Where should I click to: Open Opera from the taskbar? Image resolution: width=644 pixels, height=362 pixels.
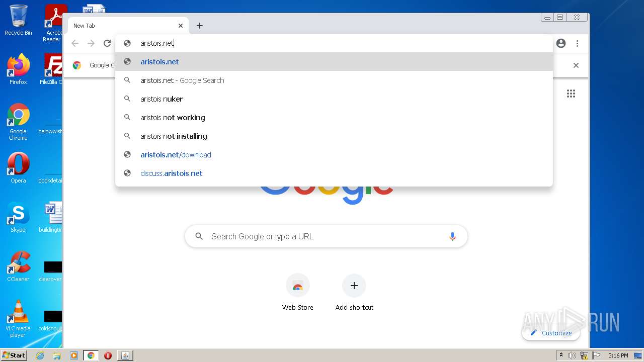pos(108,355)
